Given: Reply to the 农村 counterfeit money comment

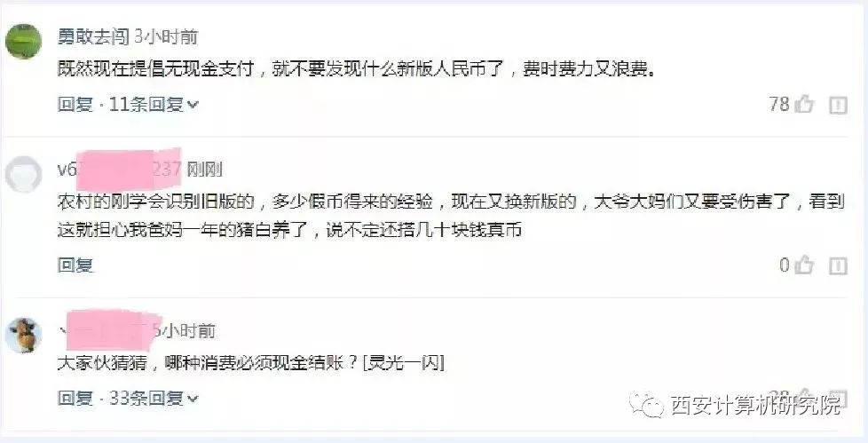Looking at the screenshot, I should 75,265.
